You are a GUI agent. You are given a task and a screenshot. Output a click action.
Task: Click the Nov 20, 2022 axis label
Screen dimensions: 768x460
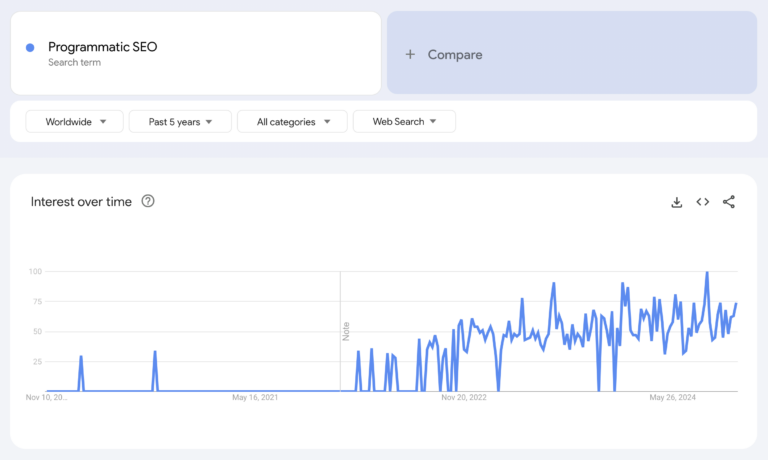coord(464,398)
